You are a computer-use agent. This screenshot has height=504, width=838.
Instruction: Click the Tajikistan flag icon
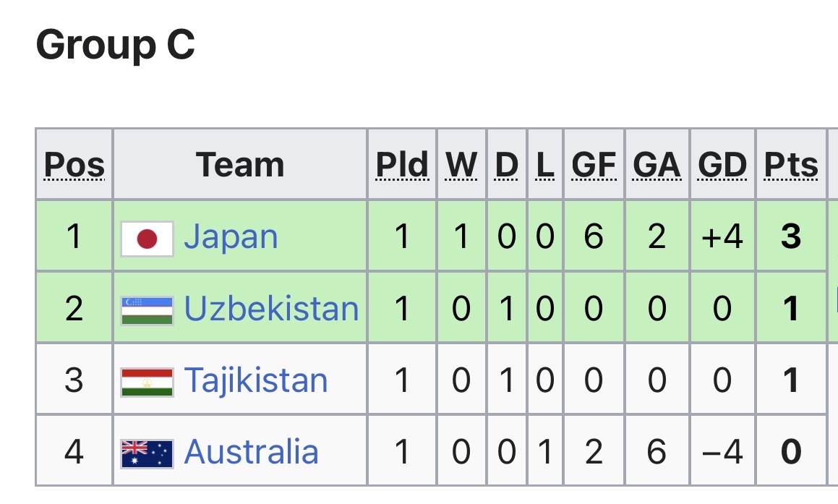pos(147,381)
